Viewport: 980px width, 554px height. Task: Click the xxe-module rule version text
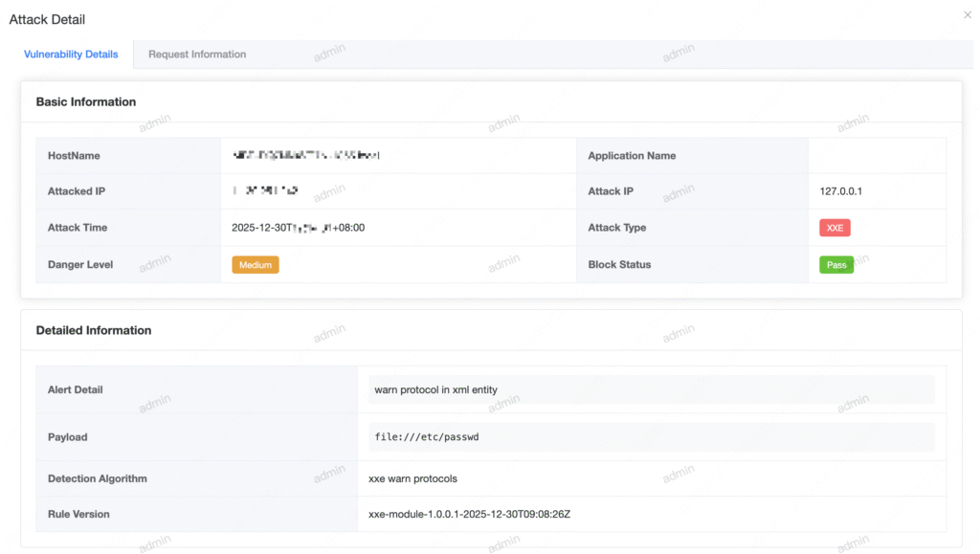[x=469, y=514]
